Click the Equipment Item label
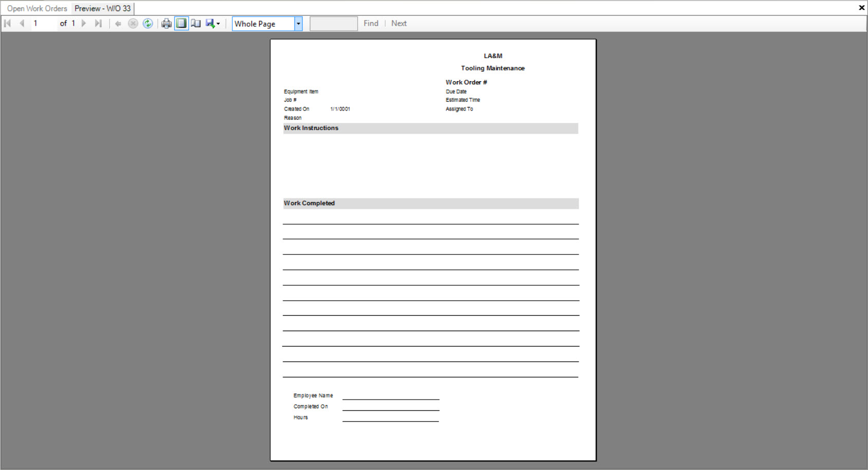 (x=301, y=92)
